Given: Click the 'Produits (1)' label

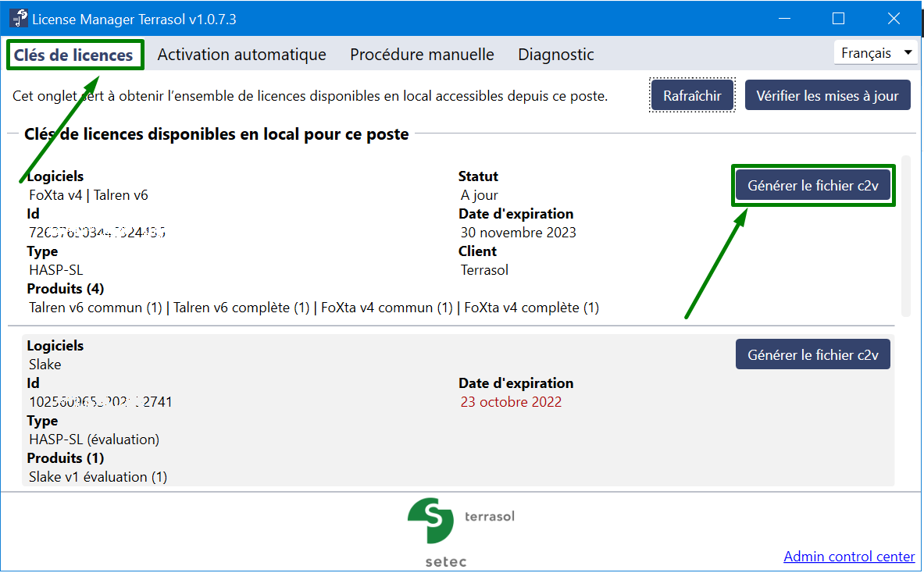Looking at the screenshot, I should click(66, 458).
